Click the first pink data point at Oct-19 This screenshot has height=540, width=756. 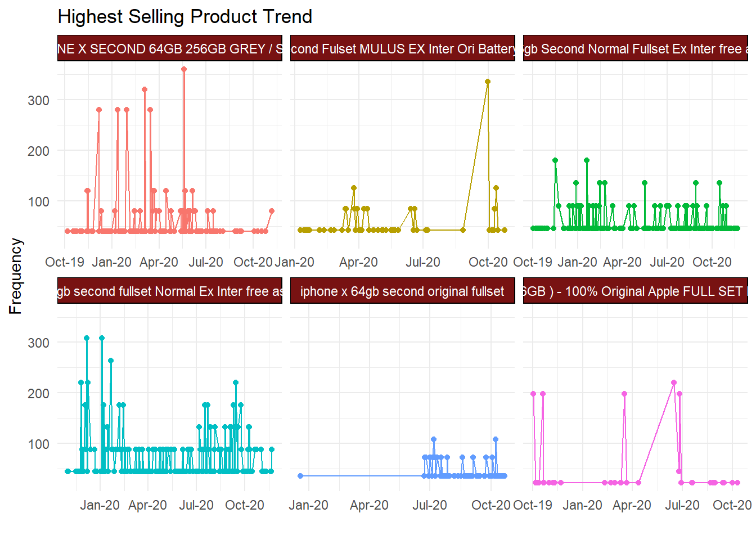pyautogui.click(x=533, y=394)
